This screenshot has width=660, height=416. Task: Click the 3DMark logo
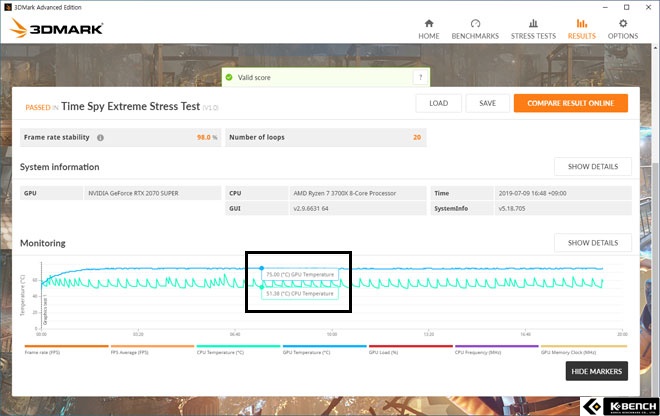coord(56,28)
